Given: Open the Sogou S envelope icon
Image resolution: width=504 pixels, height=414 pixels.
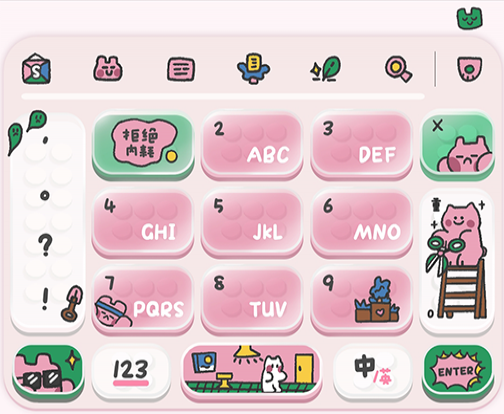Looking at the screenshot, I should click(36, 69).
